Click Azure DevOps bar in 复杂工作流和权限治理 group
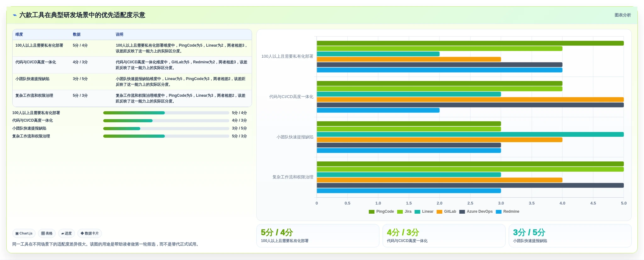The image size is (644, 260). [x=470, y=185]
